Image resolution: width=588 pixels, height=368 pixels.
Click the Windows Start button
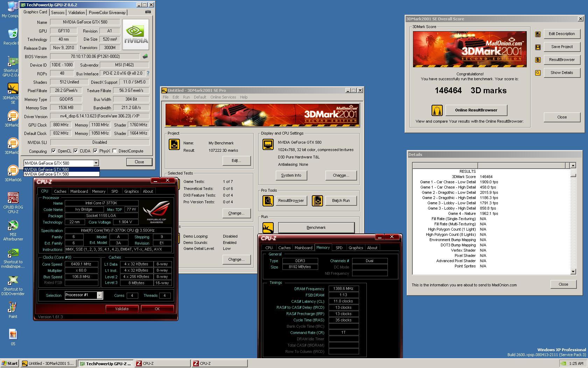click(x=10, y=363)
